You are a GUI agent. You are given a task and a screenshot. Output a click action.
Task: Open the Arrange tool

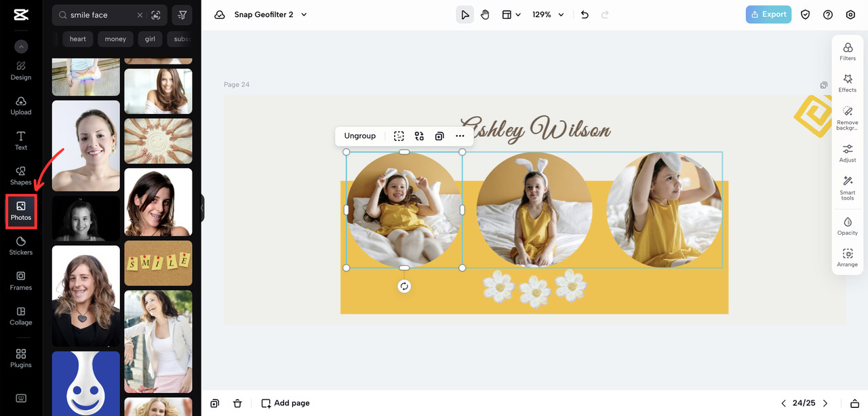click(x=848, y=258)
